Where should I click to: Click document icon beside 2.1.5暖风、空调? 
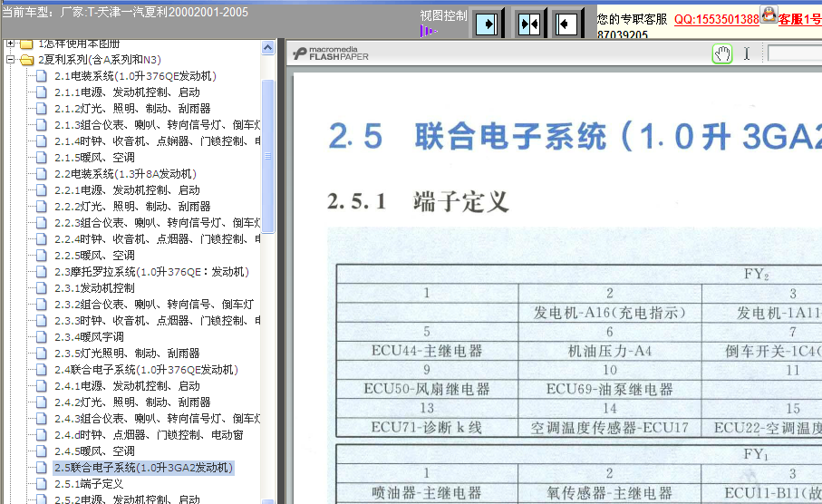pyautogui.click(x=42, y=158)
